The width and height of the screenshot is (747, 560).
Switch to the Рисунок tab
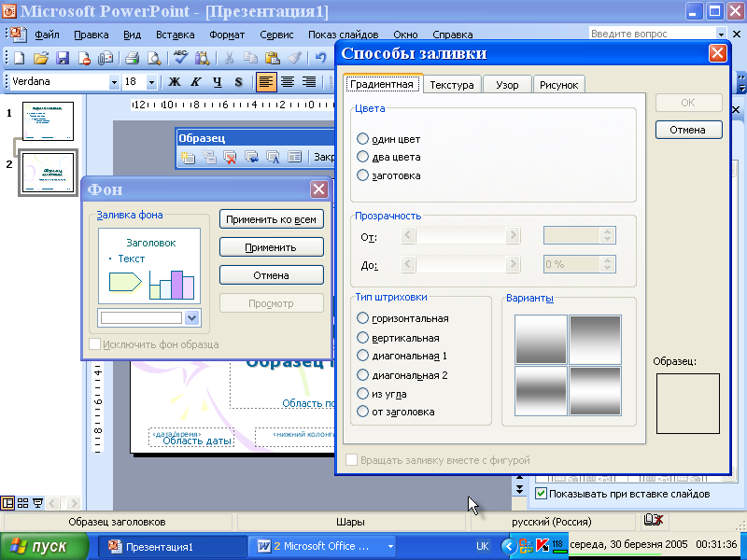(558, 85)
